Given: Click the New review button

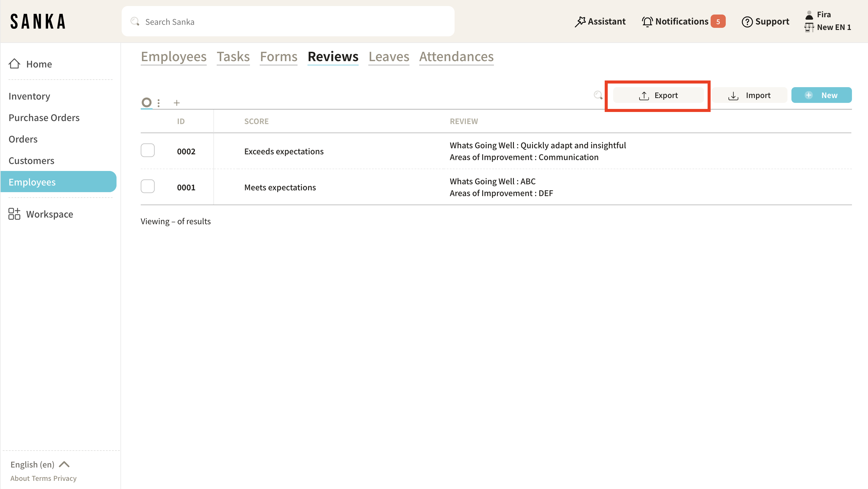Looking at the screenshot, I should [821, 95].
